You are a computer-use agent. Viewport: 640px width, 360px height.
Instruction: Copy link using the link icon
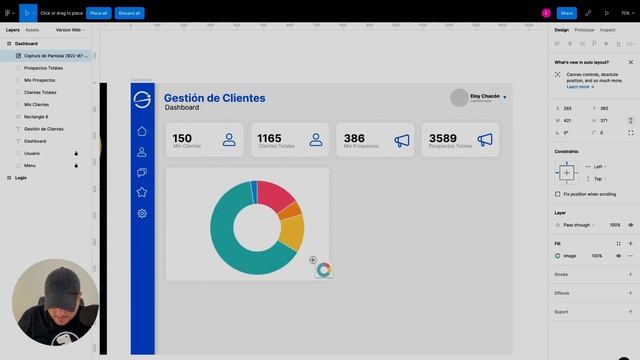tap(588, 13)
